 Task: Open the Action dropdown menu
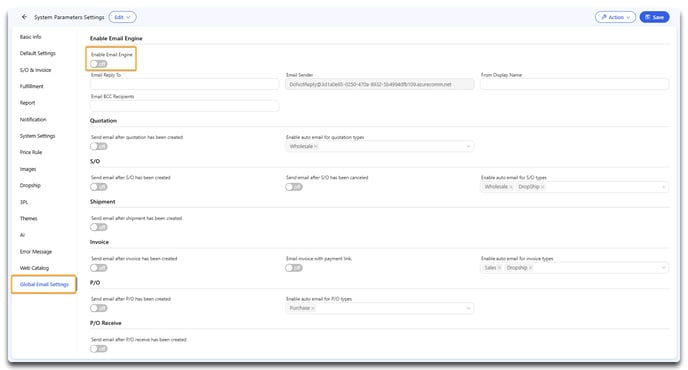click(x=615, y=17)
